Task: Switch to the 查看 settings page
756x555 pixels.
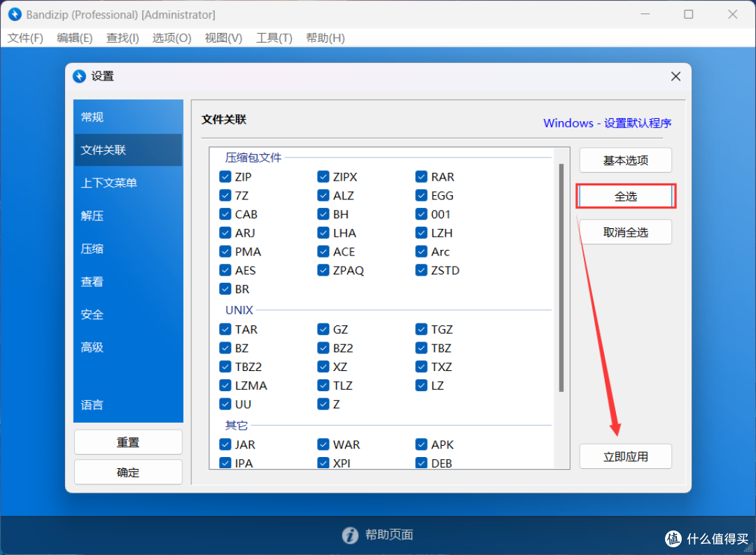Action: (128, 281)
